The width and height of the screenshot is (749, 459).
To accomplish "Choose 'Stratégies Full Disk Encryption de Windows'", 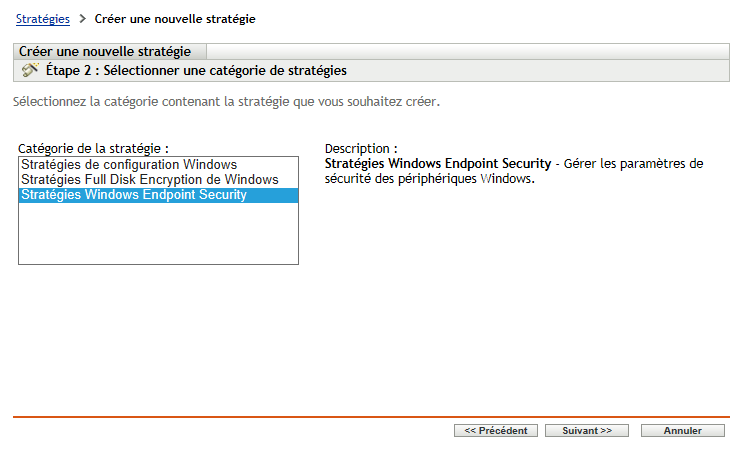I will 149,179.
